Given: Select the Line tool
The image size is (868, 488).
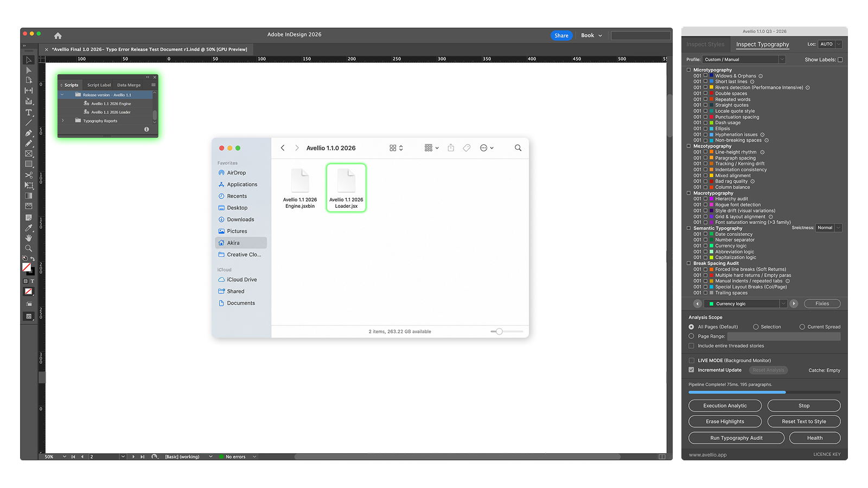Looking at the screenshot, I should 29,123.
